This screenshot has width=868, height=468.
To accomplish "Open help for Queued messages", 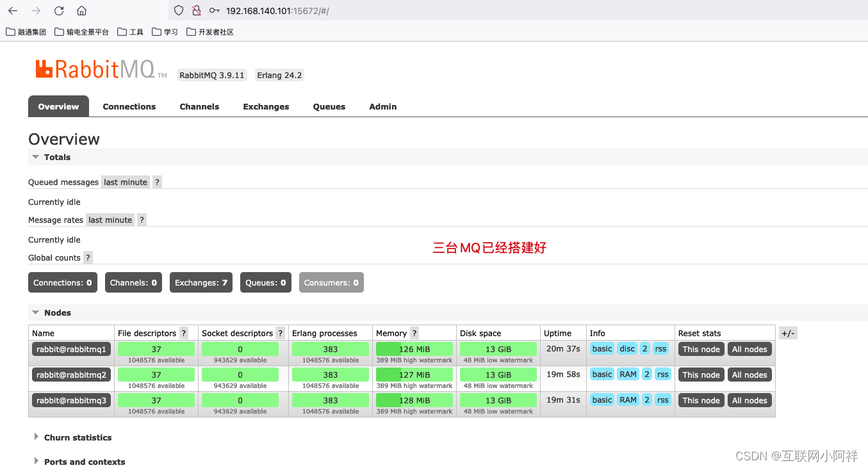I will [x=158, y=182].
